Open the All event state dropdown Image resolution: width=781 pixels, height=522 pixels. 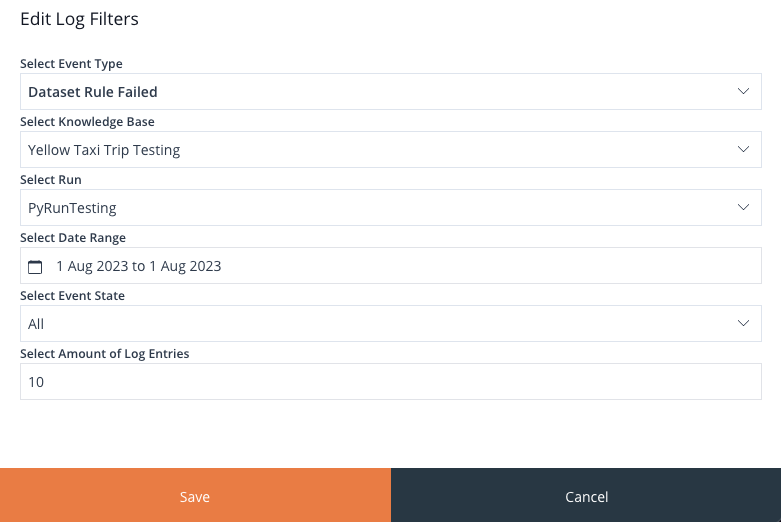(x=390, y=323)
